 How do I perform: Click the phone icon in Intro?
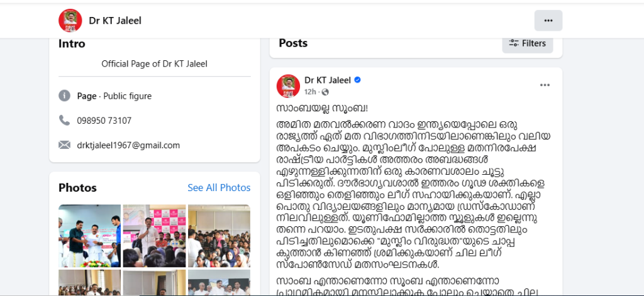click(x=64, y=120)
